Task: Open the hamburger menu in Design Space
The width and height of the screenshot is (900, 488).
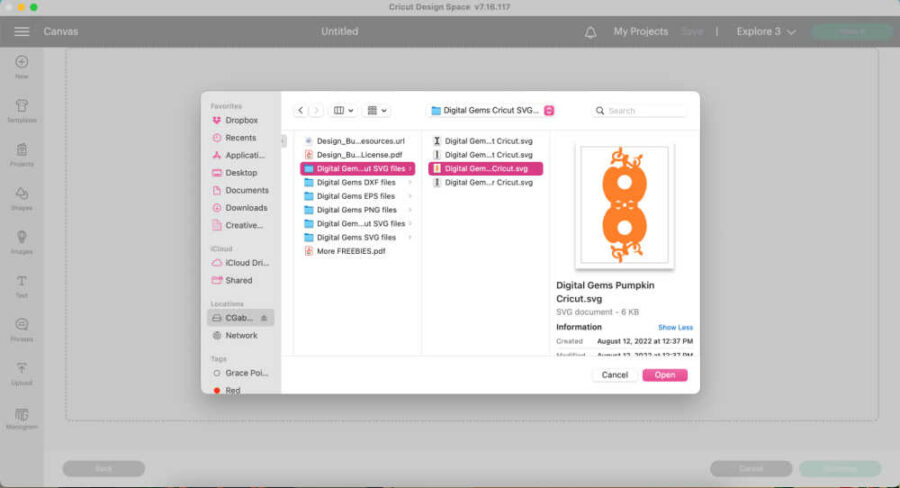Action: point(21,31)
